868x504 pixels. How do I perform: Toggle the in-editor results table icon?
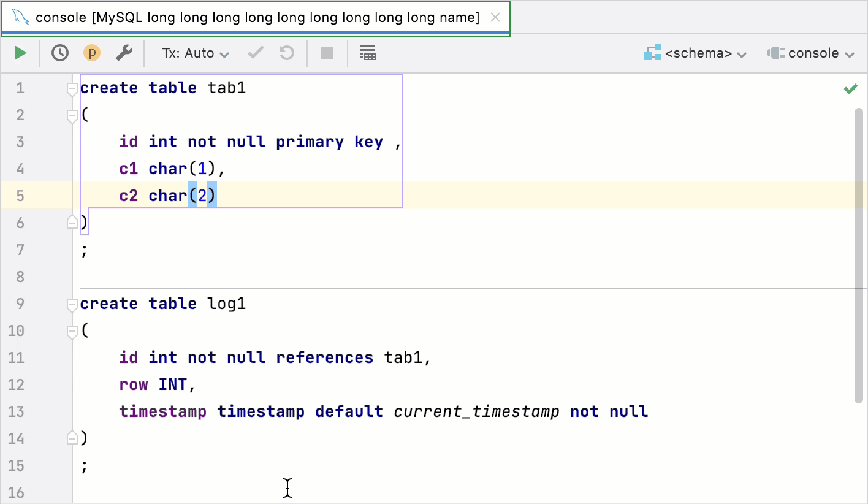tap(368, 53)
